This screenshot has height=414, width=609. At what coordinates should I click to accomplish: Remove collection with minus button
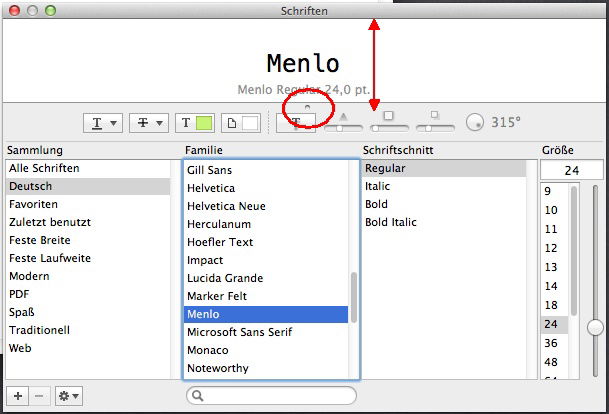[x=39, y=396]
